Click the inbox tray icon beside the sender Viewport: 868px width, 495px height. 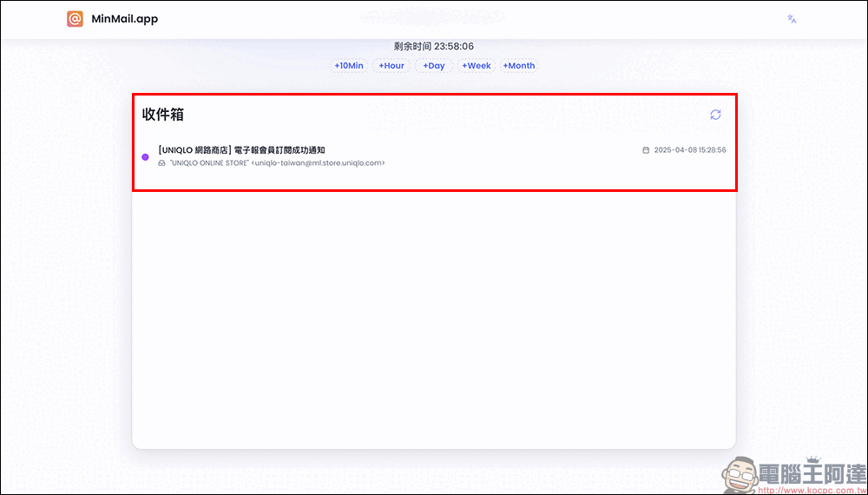point(161,163)
